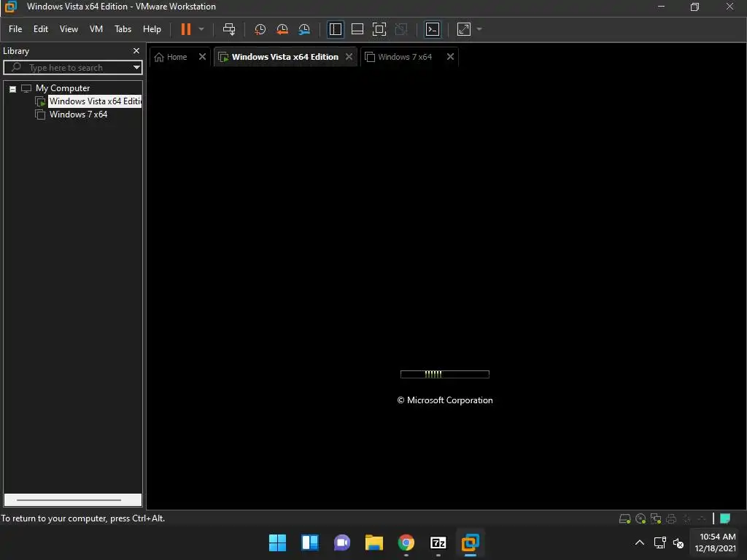The height and width of the screenshot is (560, 747).
Task: Open Google Chrome from the taskbar
Action: (406, 542)
